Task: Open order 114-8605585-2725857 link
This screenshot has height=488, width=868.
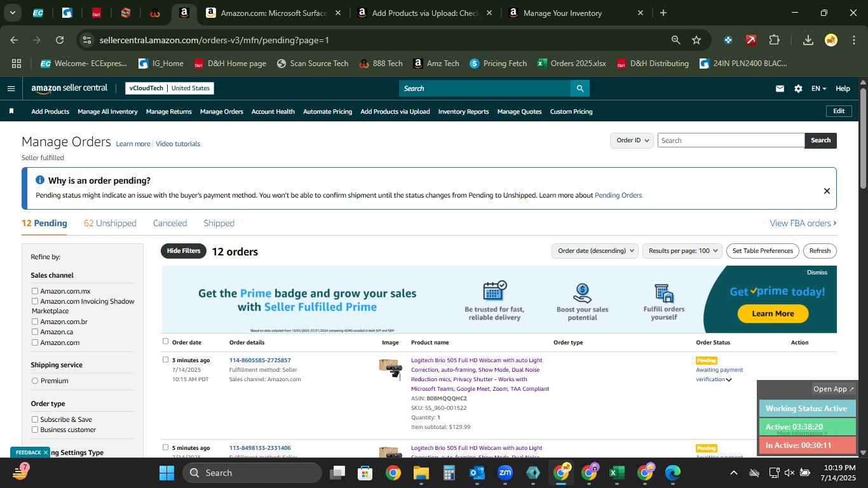Action: [260, 360]
